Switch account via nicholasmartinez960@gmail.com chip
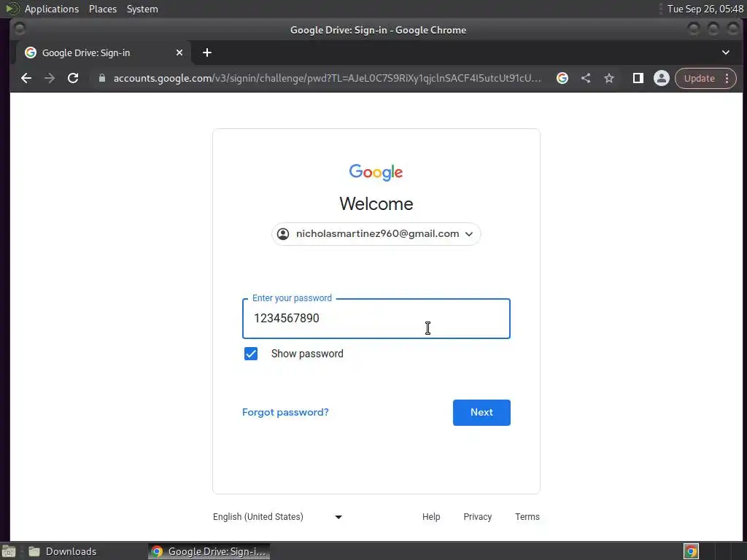Image resolution: width=747 pixels, height=560 pixels. pyautogui.click(x=376, y=234)
